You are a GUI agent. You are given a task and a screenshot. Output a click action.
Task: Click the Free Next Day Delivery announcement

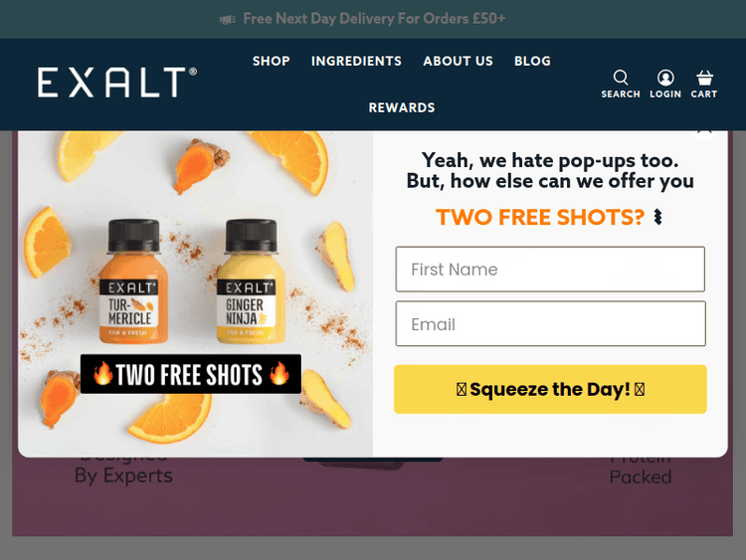(x=374, y=19)
